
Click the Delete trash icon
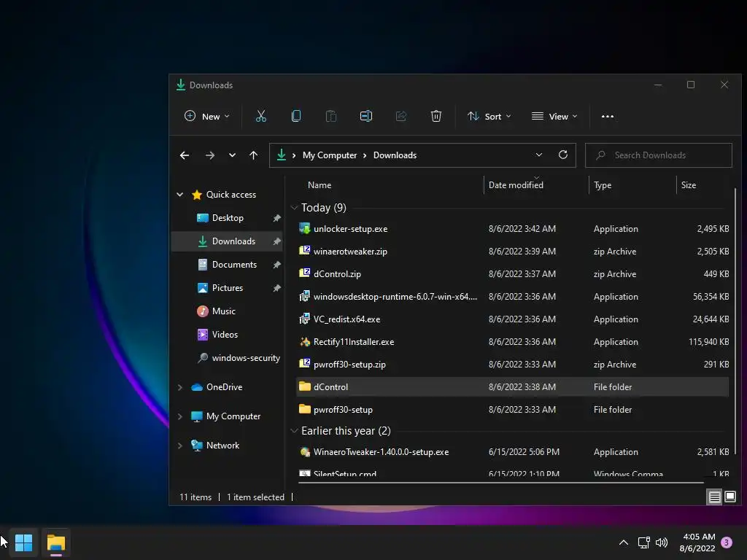436,116
